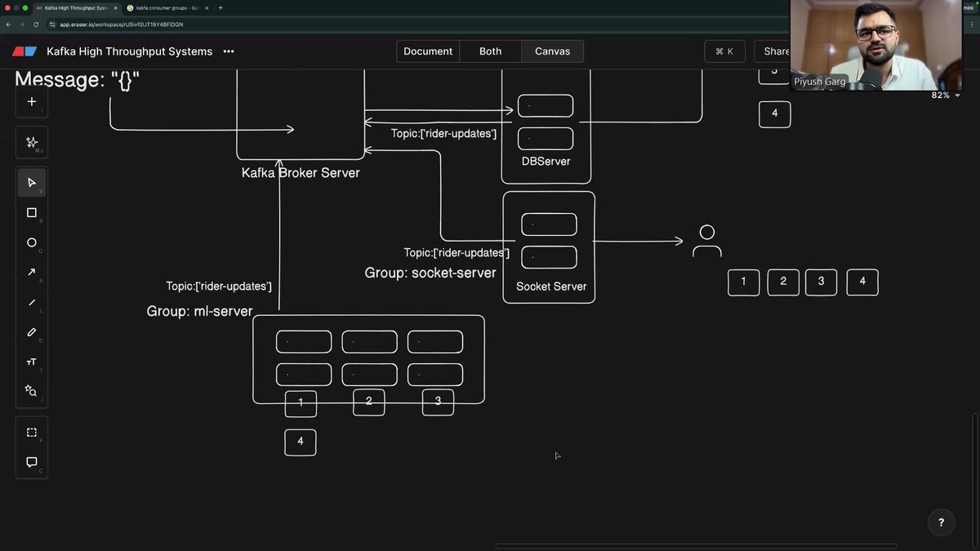The image size is (980, 551).
Task: Click the plus insert tool
Action: coord(32,102)
